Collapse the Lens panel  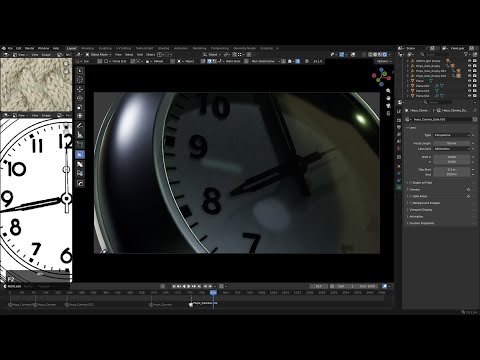pyautogui.click(x=411, y=128)
